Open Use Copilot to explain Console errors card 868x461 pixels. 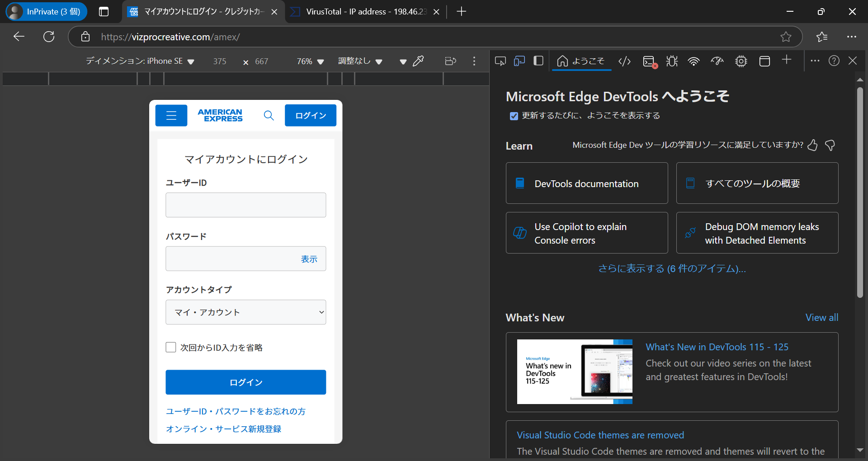point(587,233)
